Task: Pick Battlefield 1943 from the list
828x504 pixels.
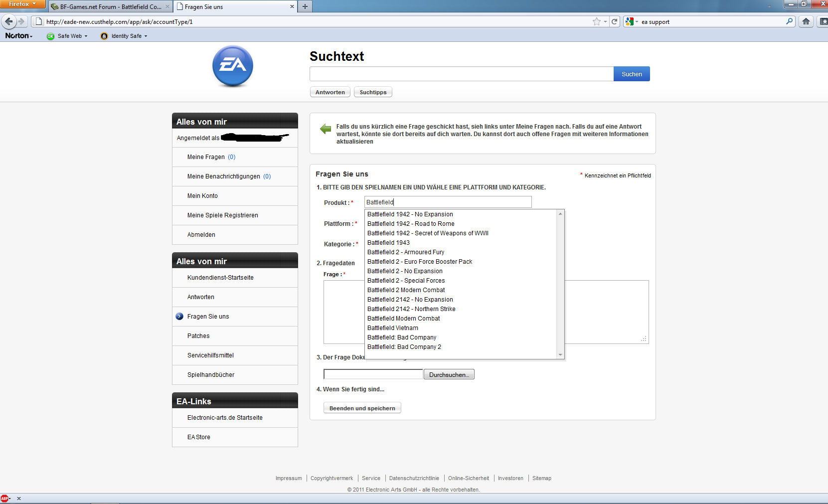Action: 388,243
